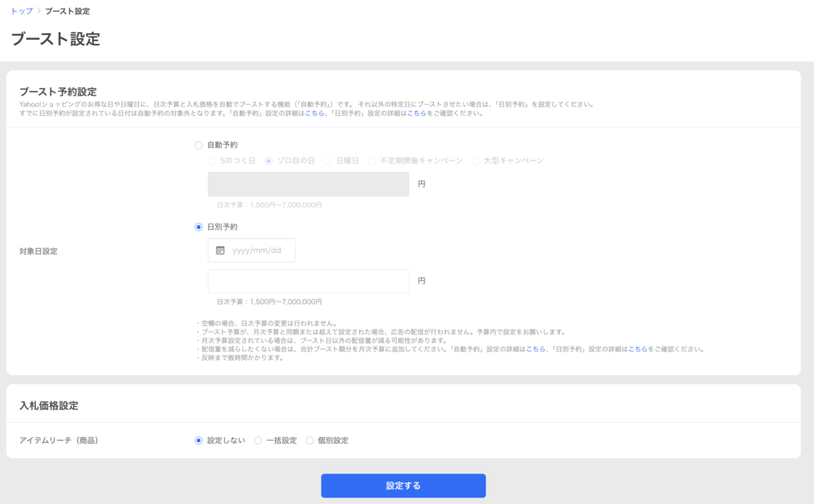814x504 pixels.
Task: Open second こちら link in the top description
Action: 416,114
